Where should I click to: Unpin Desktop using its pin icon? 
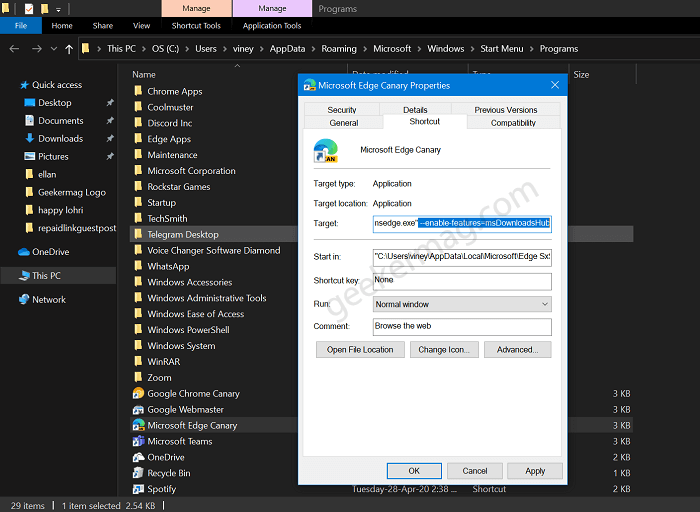tap(110, 103)
